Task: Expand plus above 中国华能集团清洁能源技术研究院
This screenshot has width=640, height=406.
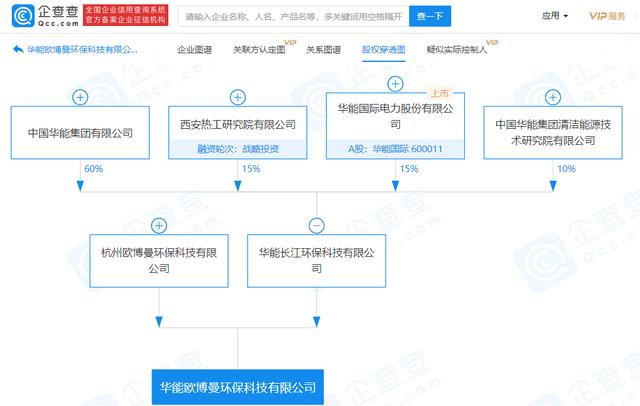Action: (x=553, y=98)
